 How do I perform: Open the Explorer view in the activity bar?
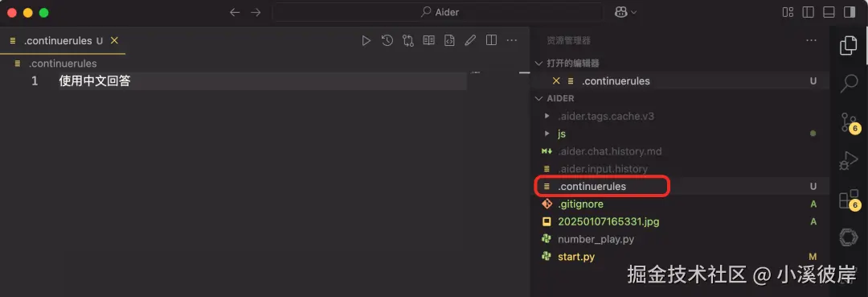coord(848,45)
